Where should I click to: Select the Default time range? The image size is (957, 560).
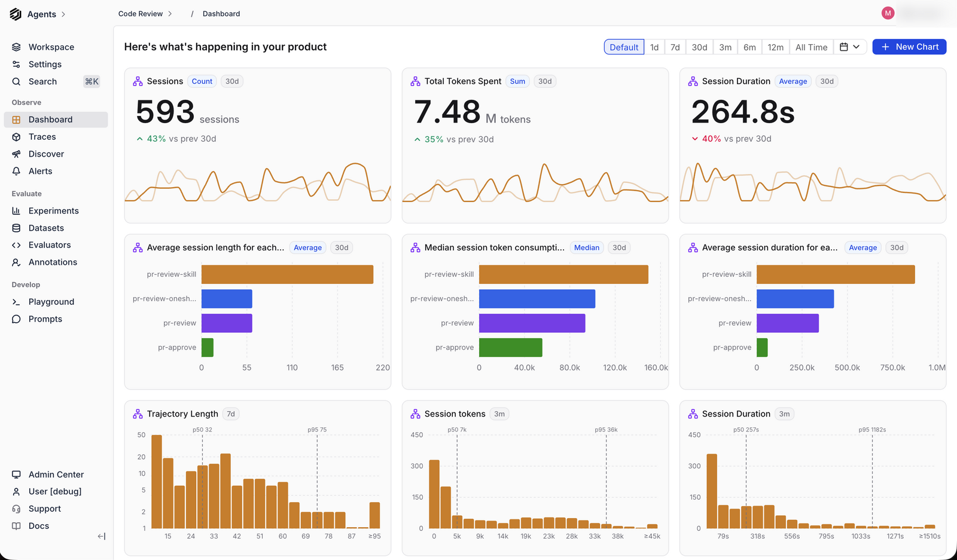pyautogui.click(x=624, y=47)
